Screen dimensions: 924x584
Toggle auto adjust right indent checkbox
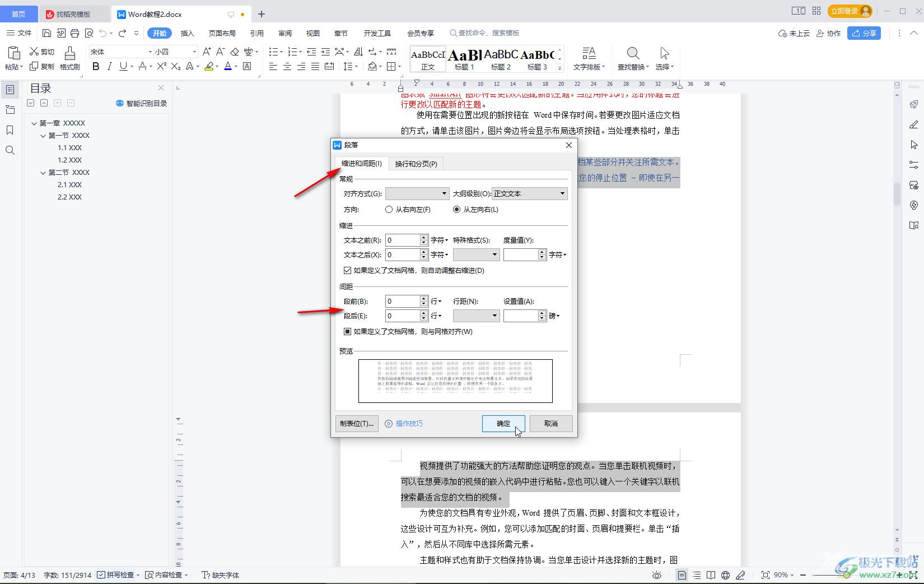pyautogui.click(x=347, y=270)
